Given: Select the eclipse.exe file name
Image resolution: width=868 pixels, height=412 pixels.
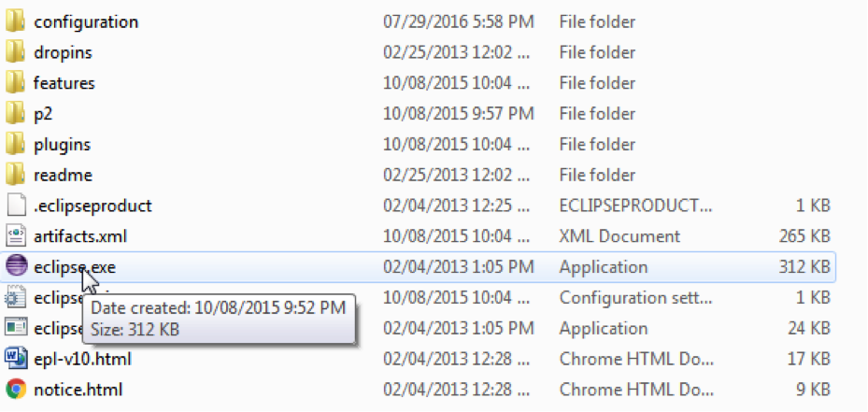Looking at the screenshot, I should coord(75,267).
